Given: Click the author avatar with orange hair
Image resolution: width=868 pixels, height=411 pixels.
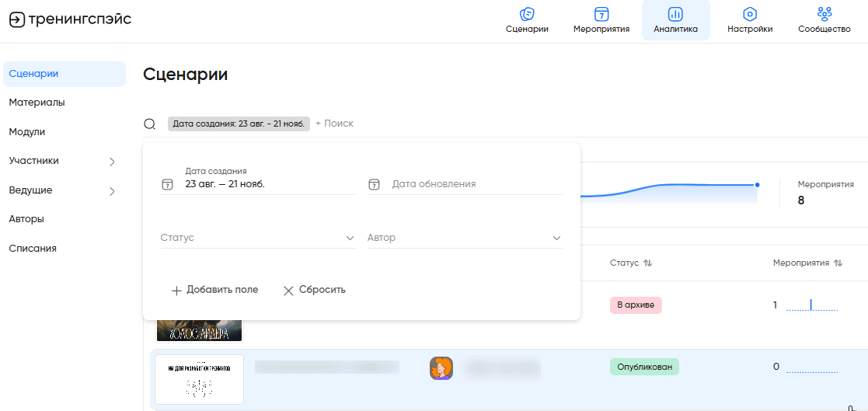Looking at the screenshot, I should tap(441, 367).
